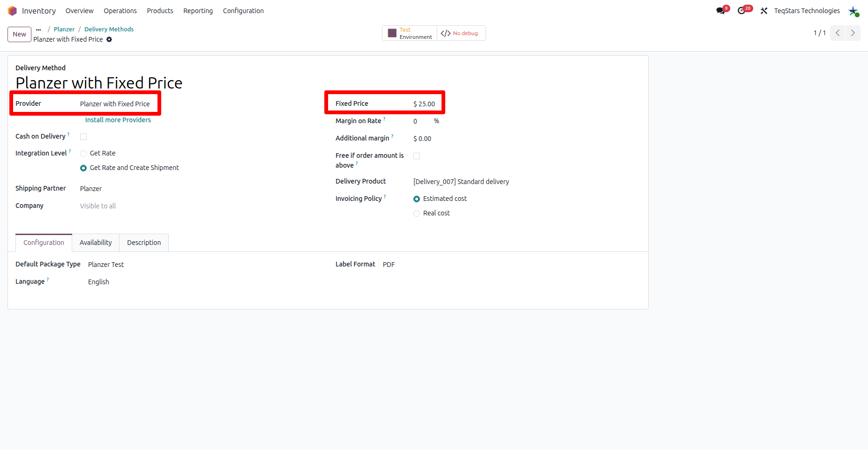Click the New button

point(19,34)
